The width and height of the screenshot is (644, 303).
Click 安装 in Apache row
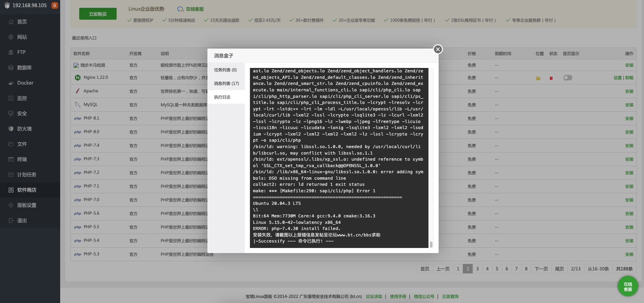coord(629,91)
